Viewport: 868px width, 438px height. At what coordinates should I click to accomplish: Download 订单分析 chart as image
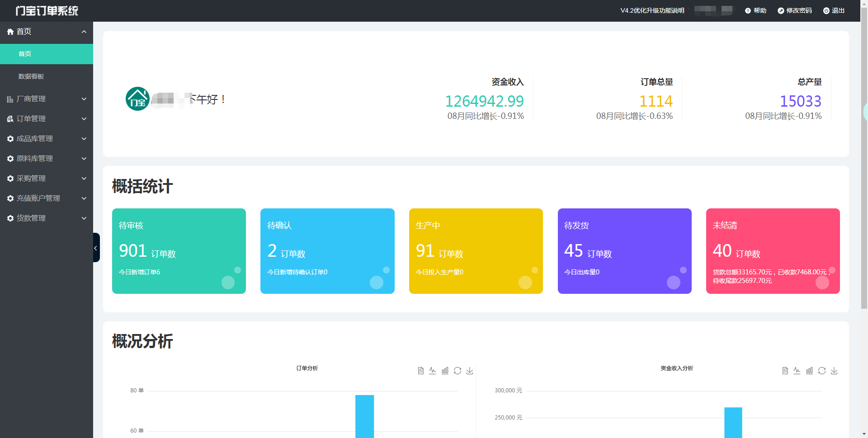click(x=470, y=371)
